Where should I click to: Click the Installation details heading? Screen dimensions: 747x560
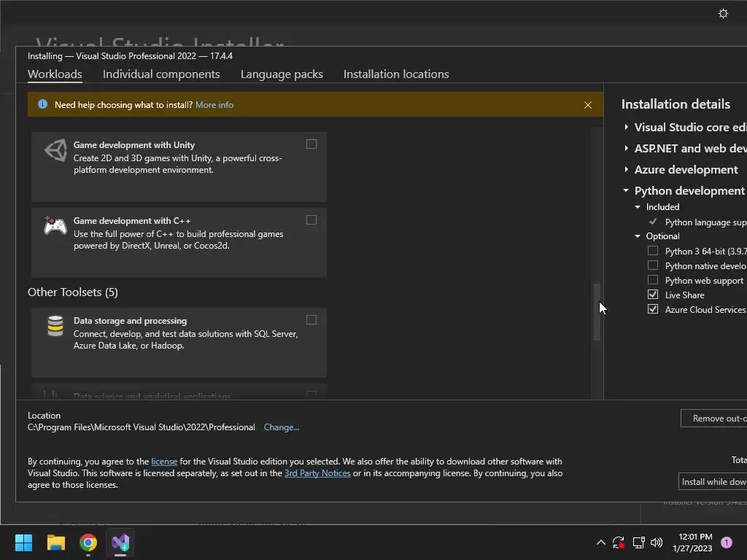[x=676, y=104]
